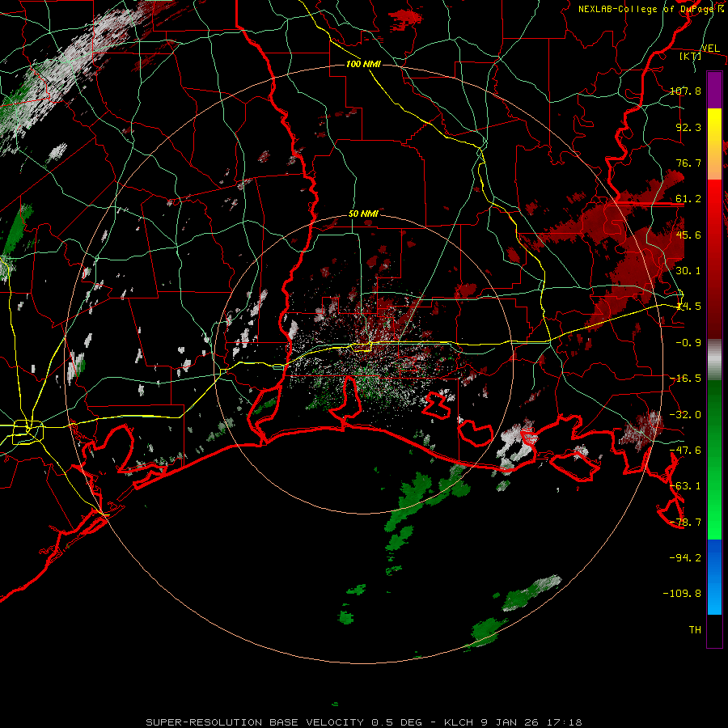Pick the gray near-zero segment of the color bar
728x728 pixels.
click(714, 360)
